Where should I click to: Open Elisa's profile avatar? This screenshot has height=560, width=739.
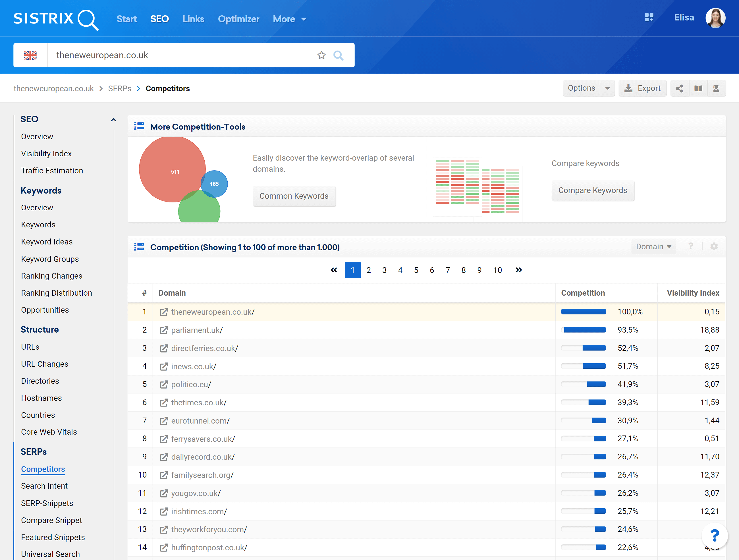[x=715, y=18]
